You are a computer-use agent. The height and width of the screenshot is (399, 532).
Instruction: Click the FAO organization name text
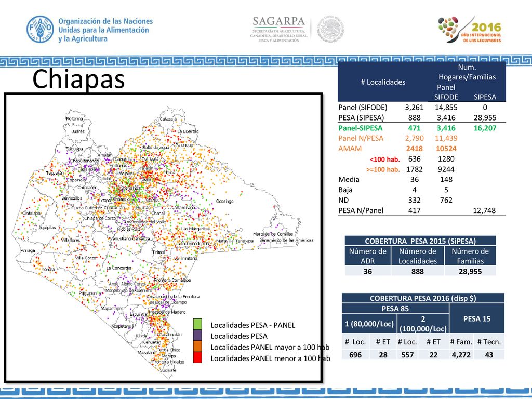tap(105, 30)
